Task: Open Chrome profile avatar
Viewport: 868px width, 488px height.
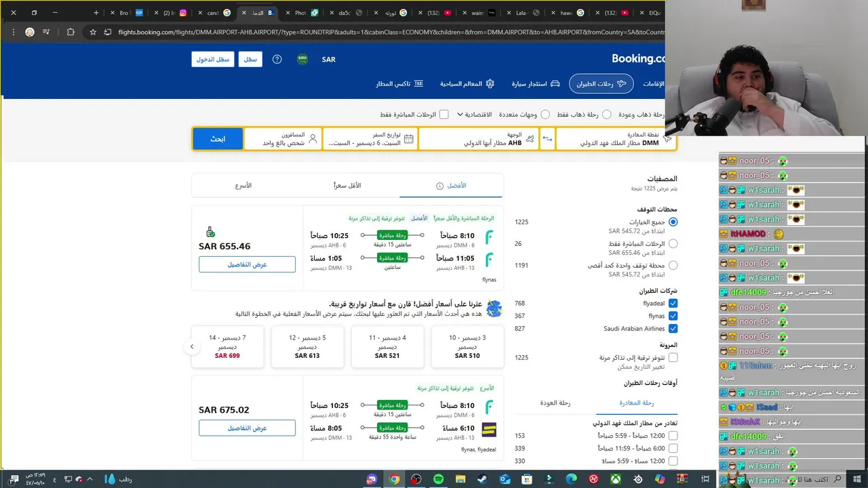Action: point(30,32)
